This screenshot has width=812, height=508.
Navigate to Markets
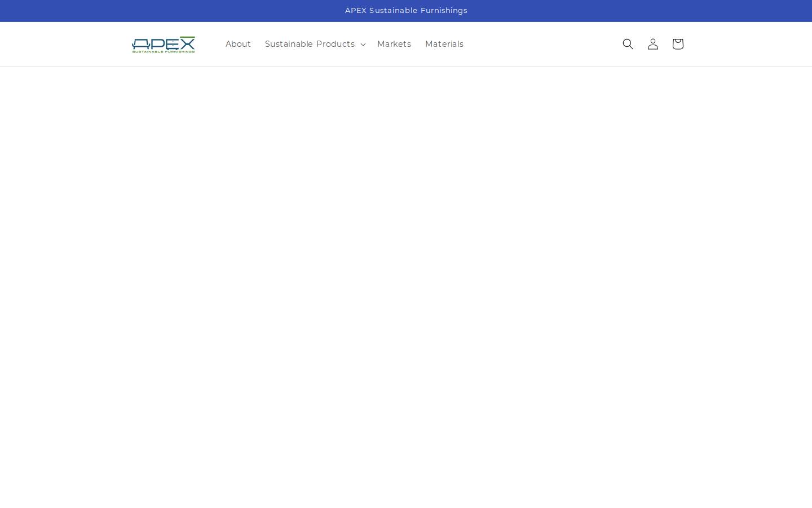[394, 44]
